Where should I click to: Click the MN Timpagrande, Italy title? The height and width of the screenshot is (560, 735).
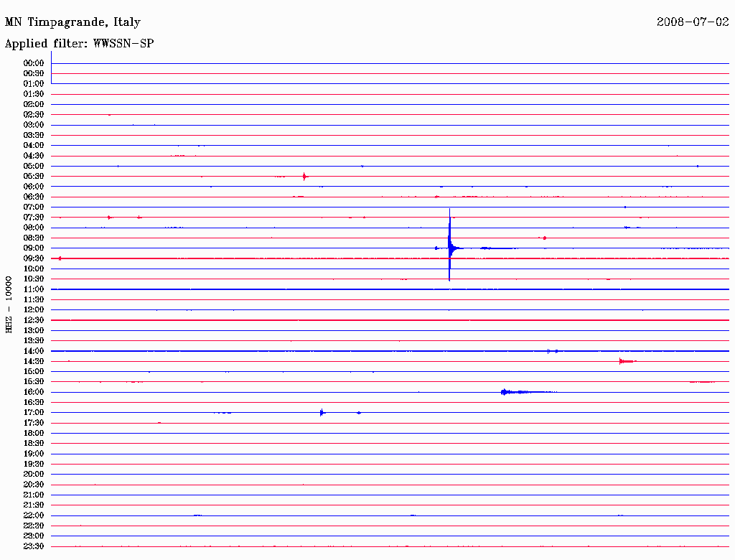[x=72, y=22]
